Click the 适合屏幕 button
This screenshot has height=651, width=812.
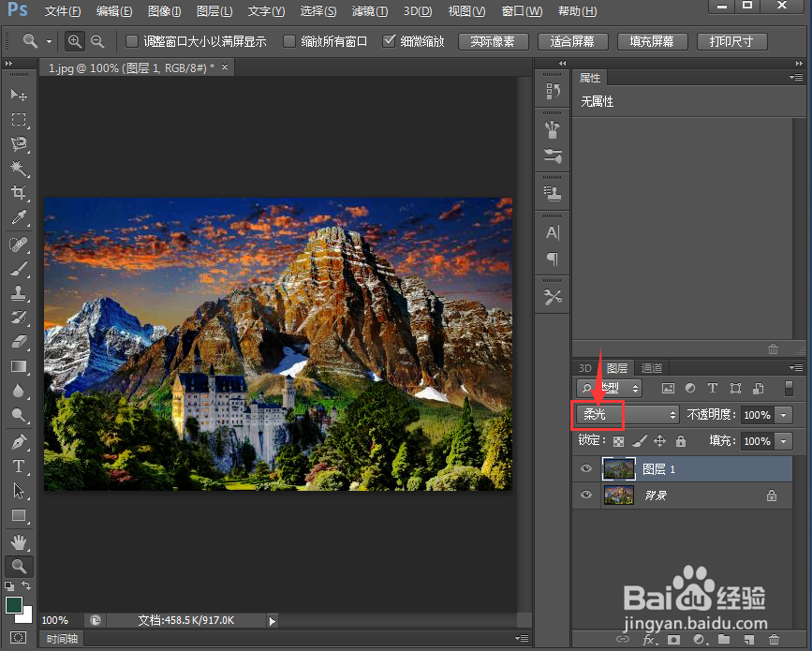573,41
